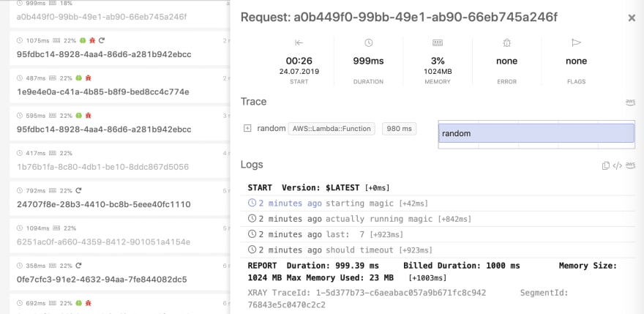644x314 pixels.
Task: Click the clock icon on the 'last: 7' log
Action: point(252,234)
